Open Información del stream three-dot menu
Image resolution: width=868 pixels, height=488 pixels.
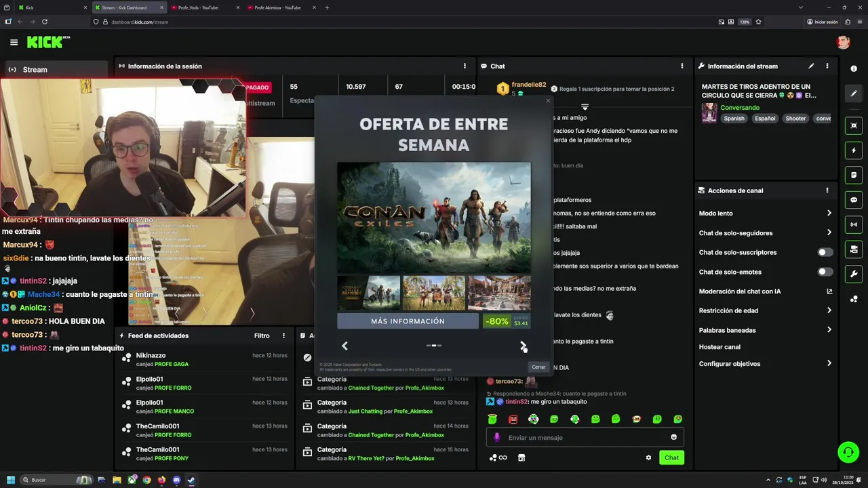click(x=827, y=66)
